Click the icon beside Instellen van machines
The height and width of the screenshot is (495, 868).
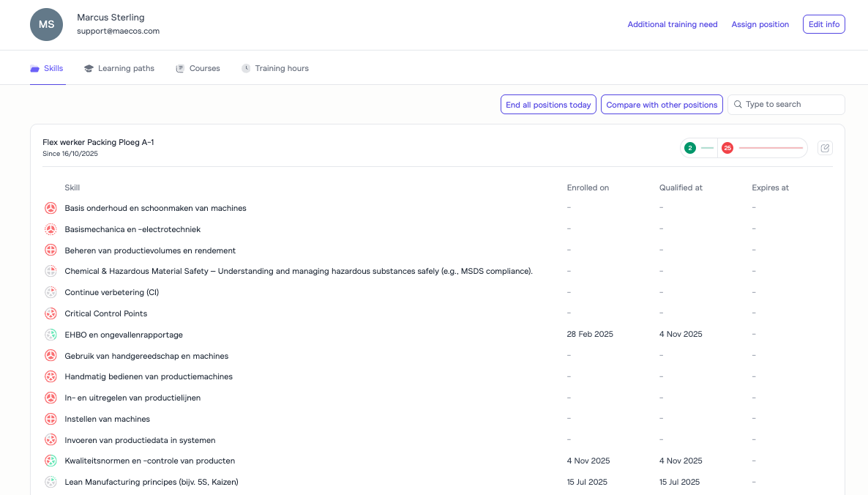coord(50,419)
